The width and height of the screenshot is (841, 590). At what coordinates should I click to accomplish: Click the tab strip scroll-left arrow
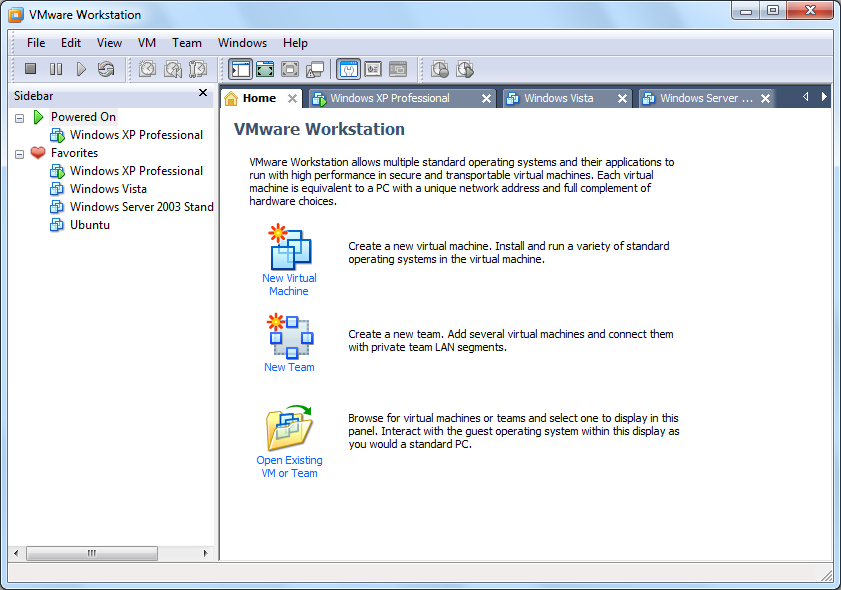pyautogui.click(x=805, y=97)
